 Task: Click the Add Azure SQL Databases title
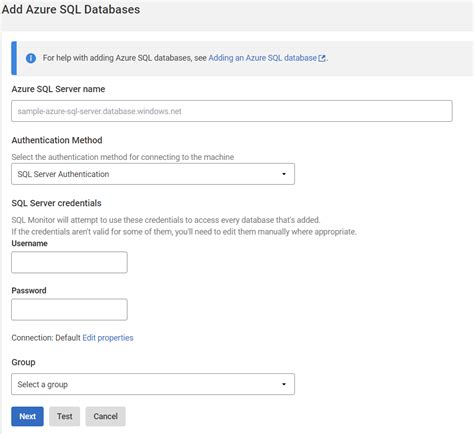tap(71, 9)
